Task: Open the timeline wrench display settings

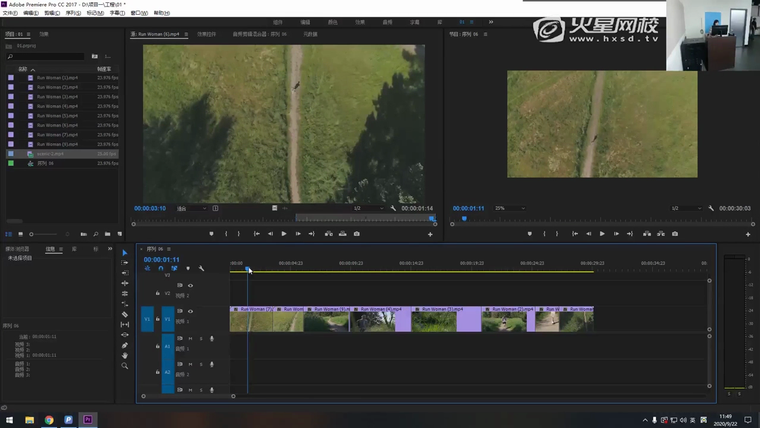Action: click(x=201, y=268)
